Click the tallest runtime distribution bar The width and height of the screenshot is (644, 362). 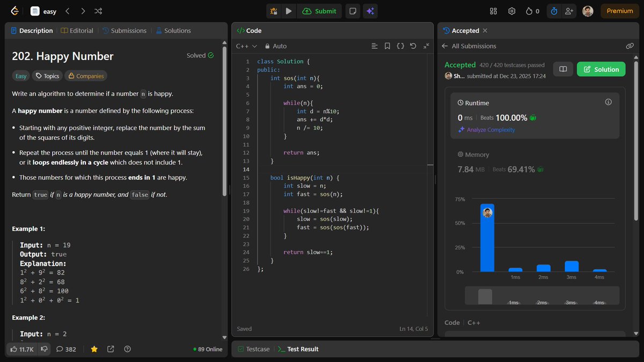[x=487, y=238]
